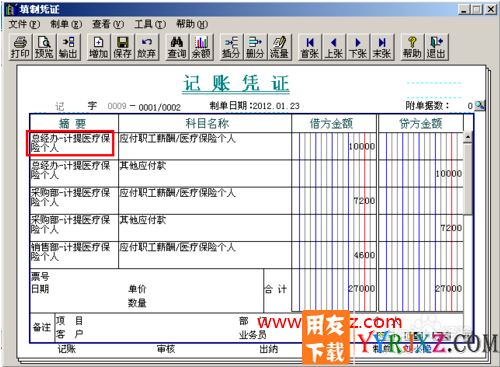
Task: Click the 打印 print toolbar icon
Action: tap(20, 47)
